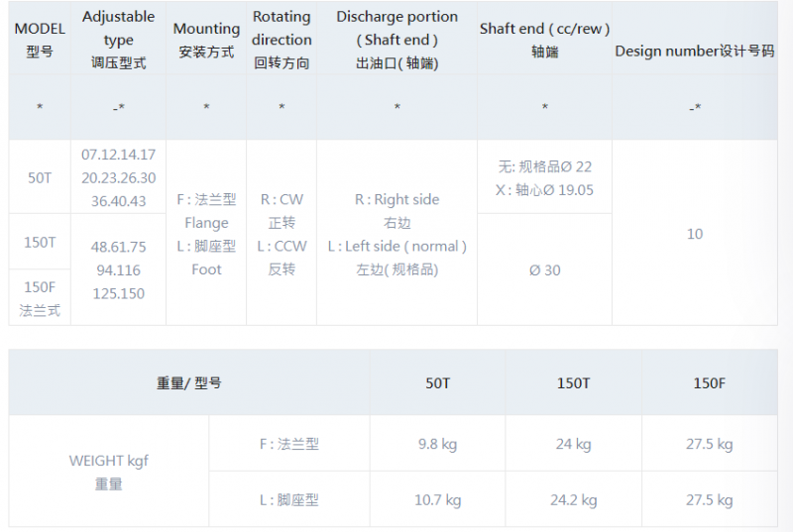Click the Ø 30 shaft end cell
This screenshot has height=532, width=793.
tap(544, 269)
